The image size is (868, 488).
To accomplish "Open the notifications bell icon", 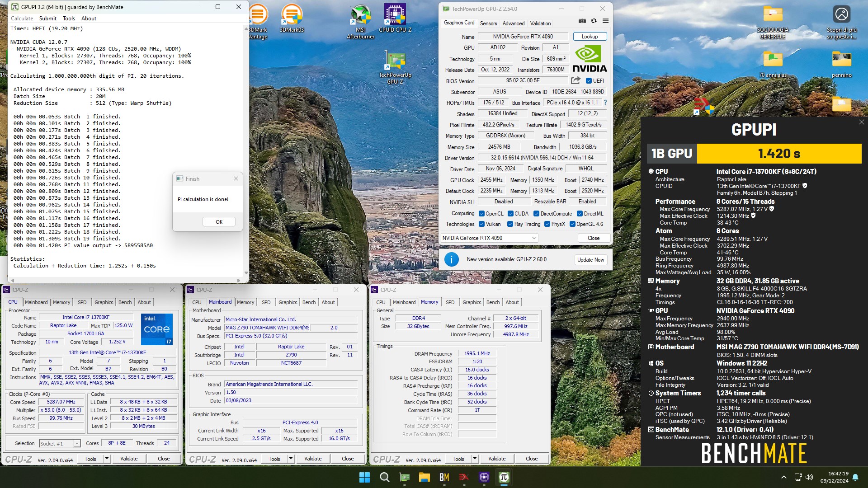I will click(x=855, y=477).
